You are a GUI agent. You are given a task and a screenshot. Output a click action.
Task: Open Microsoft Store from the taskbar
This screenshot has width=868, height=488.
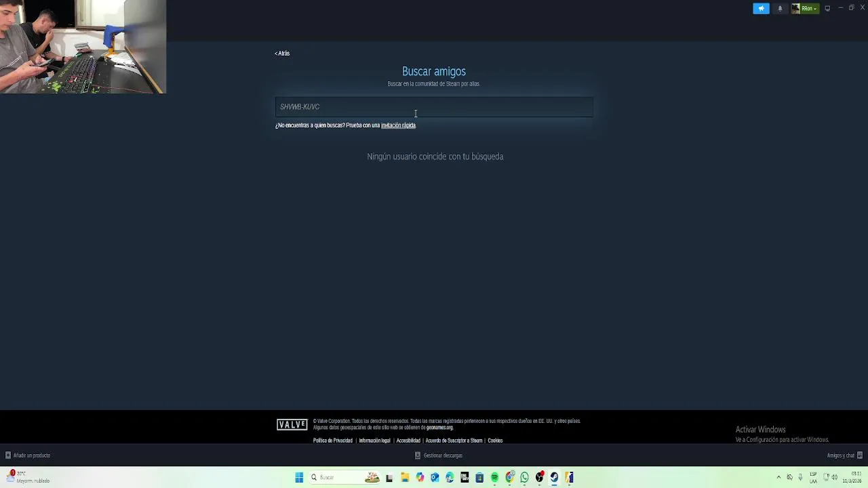(x=479, y=477)
